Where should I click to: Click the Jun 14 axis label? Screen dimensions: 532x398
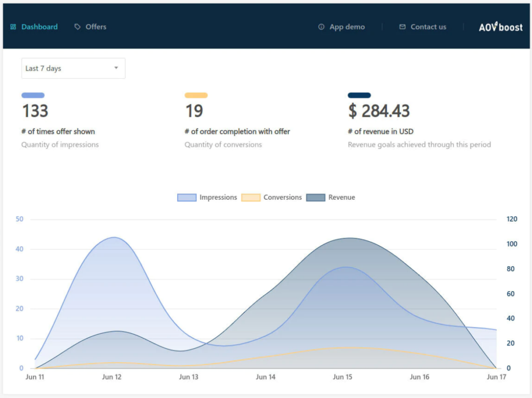click(265, 377)
